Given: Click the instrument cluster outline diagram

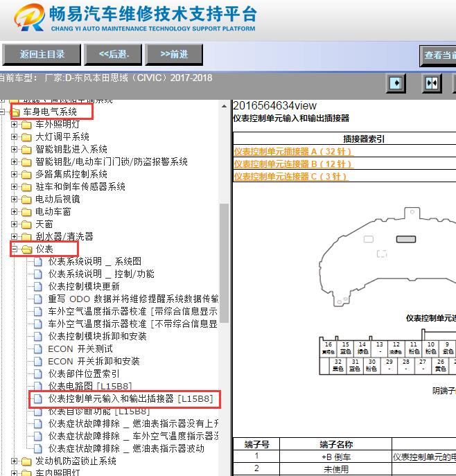Looking at the screenshot, I should (x=388, y=256).
